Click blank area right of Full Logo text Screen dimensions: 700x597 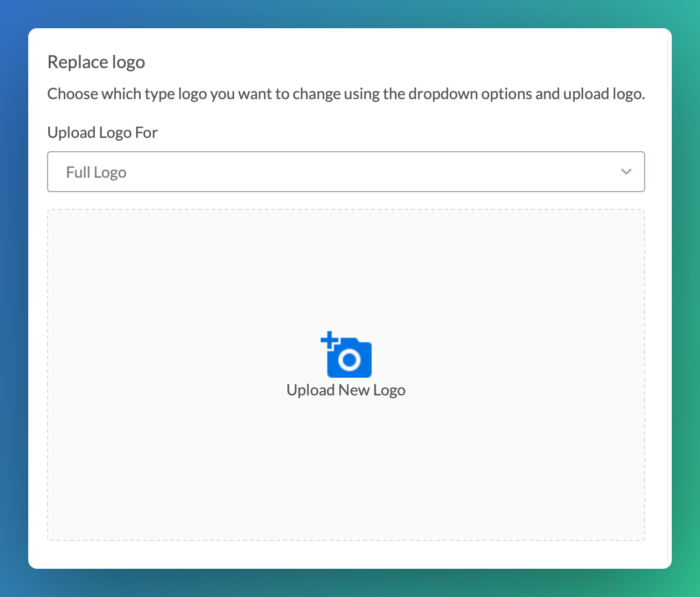(360, 172)
